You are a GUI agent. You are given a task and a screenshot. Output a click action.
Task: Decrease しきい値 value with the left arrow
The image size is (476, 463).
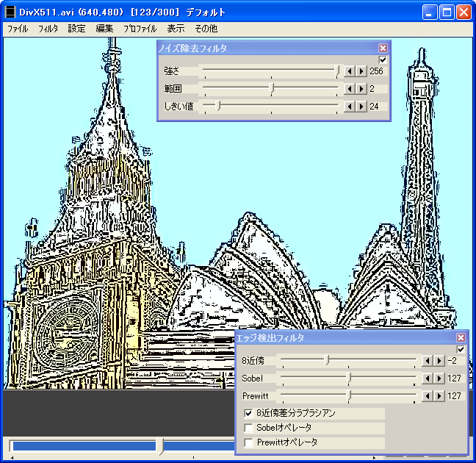[x=350, y=107]
